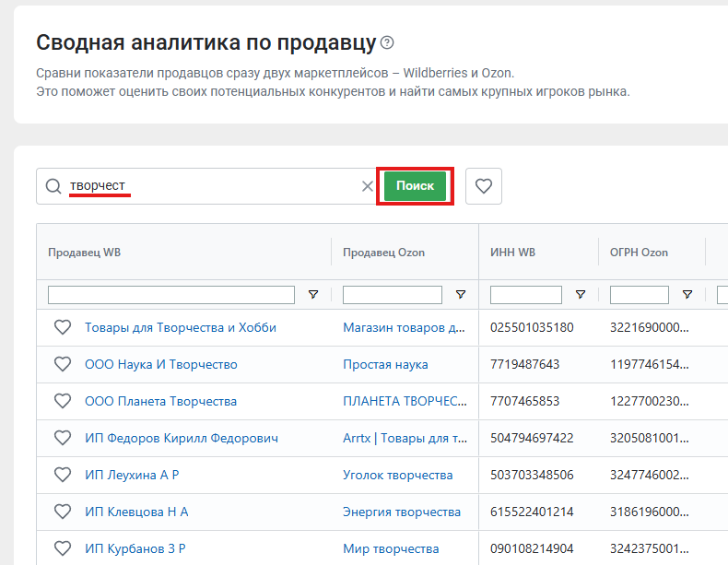Viewport: 728px width, 565px height.
Task: Open the help icon beside the page title
Action: (x=387, y=42)
